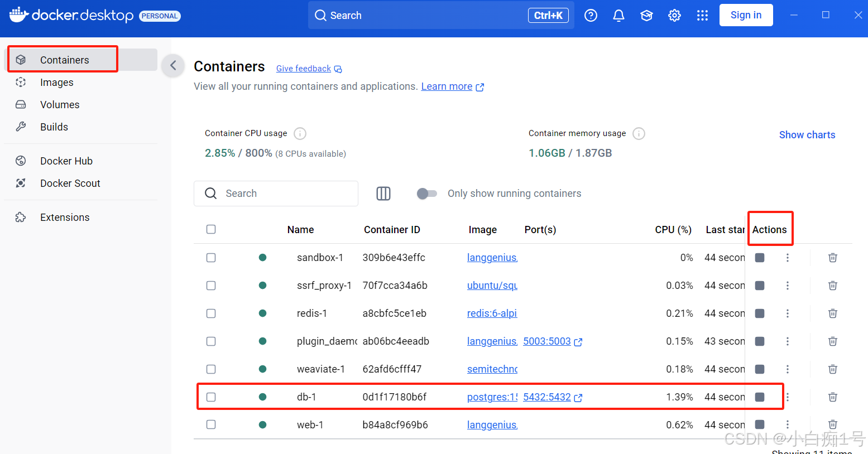Delete the plugin_daemon container
Image resolution: width=868 pixels, height=454 pixels.
(x=833, y=341)
